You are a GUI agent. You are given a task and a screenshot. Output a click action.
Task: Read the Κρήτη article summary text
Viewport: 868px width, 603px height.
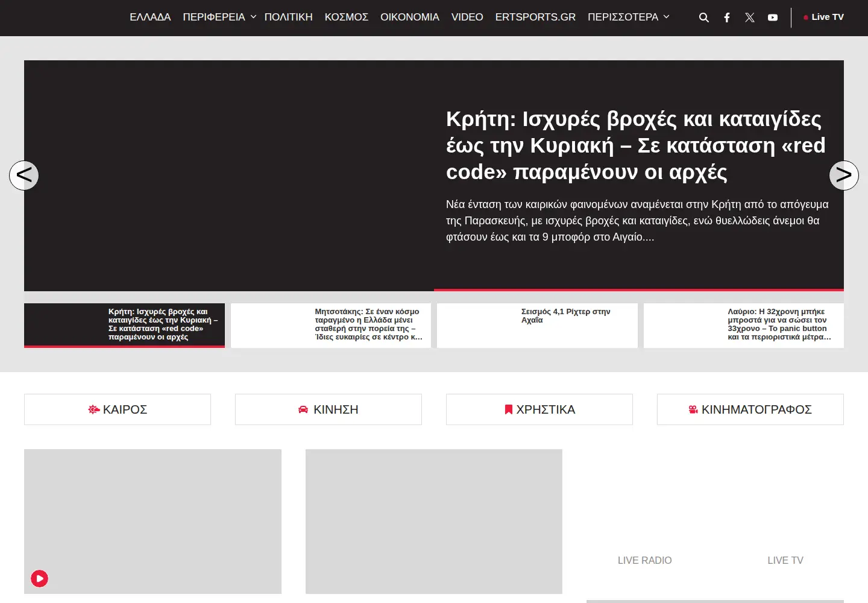click(637, 221)
